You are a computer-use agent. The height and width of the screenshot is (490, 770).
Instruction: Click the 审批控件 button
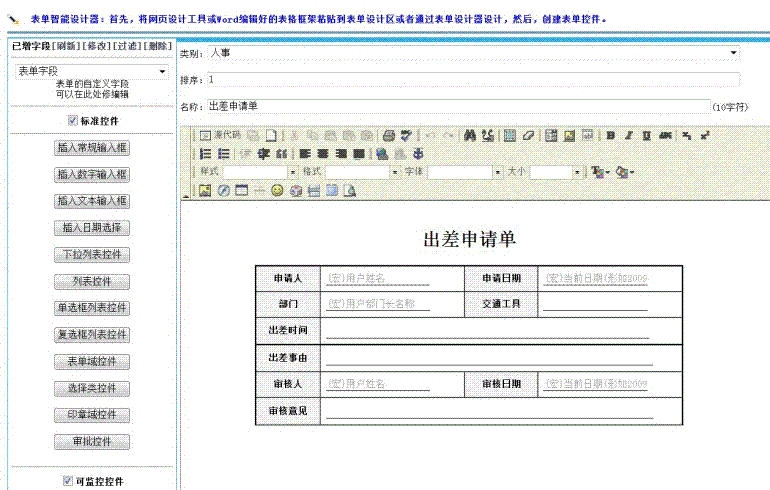coord(92,441)
